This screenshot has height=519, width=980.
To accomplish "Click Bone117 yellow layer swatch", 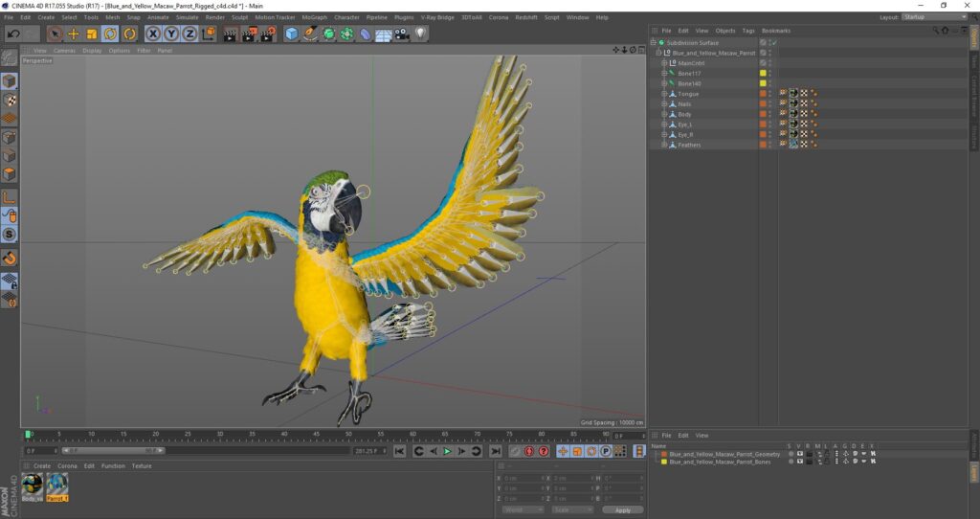I will [763, 73].
